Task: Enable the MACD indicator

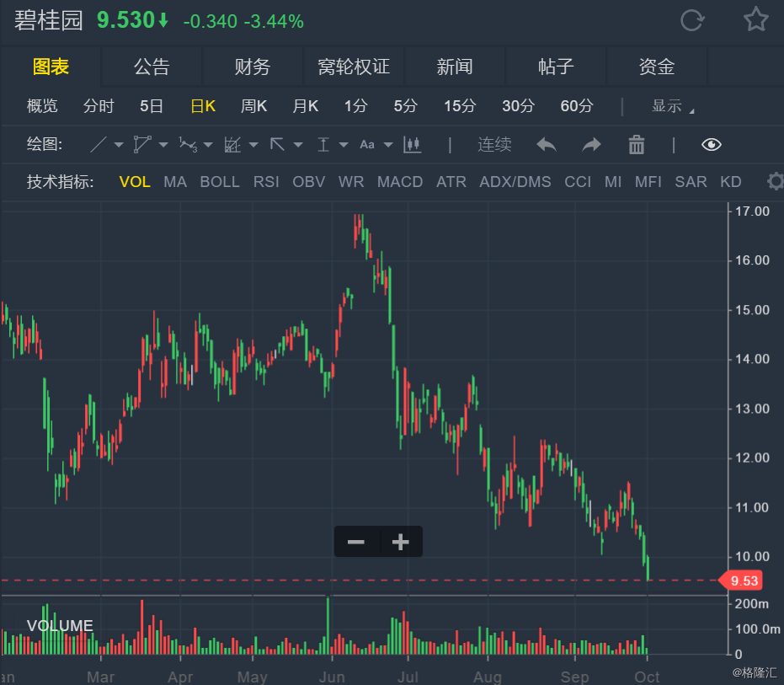Action: tap(399, 181)
